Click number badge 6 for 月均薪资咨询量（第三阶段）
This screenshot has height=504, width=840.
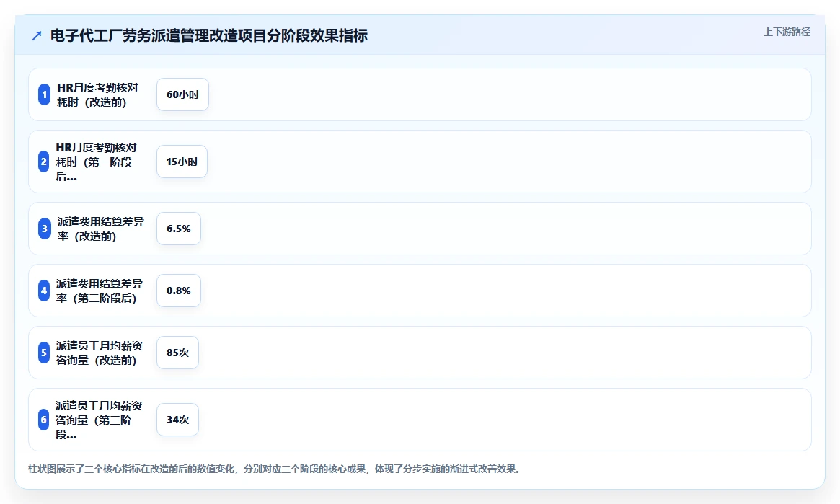[44, 420]
